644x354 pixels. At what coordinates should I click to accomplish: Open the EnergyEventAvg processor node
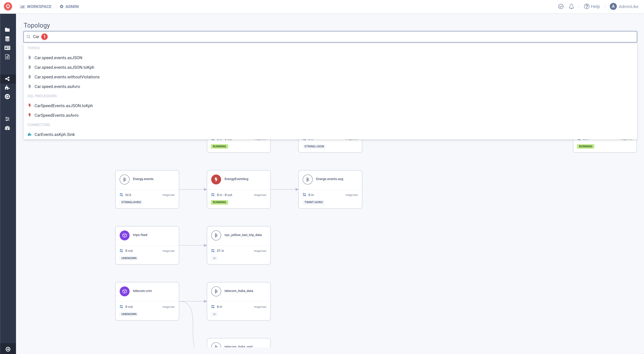click(x=239, y=189)
